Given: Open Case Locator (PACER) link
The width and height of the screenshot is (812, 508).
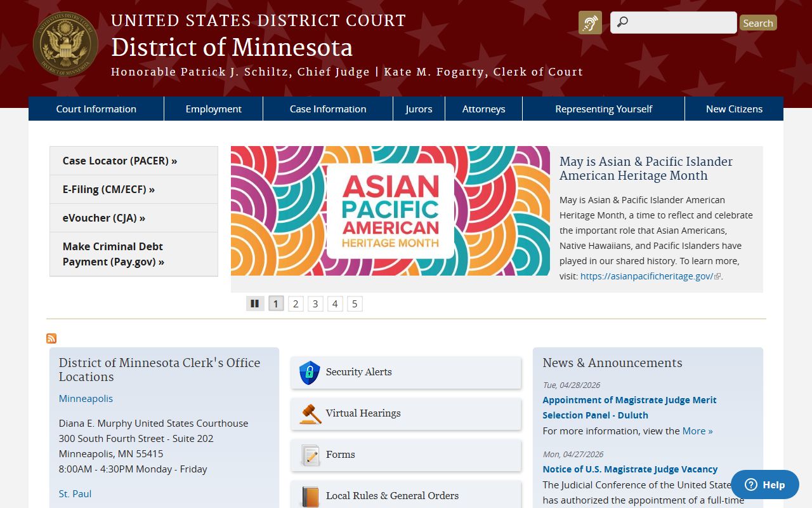Looking at the screenshot, I should coord(134,161).
